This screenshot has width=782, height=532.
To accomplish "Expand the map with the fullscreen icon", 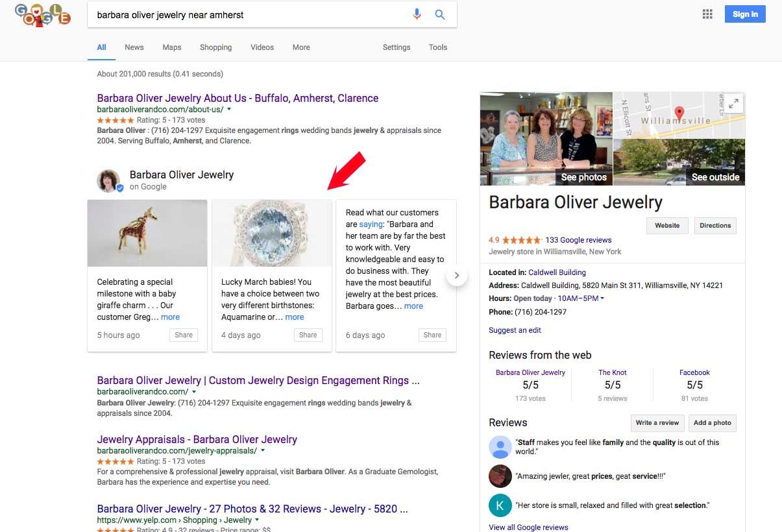I will coord(733,103).
